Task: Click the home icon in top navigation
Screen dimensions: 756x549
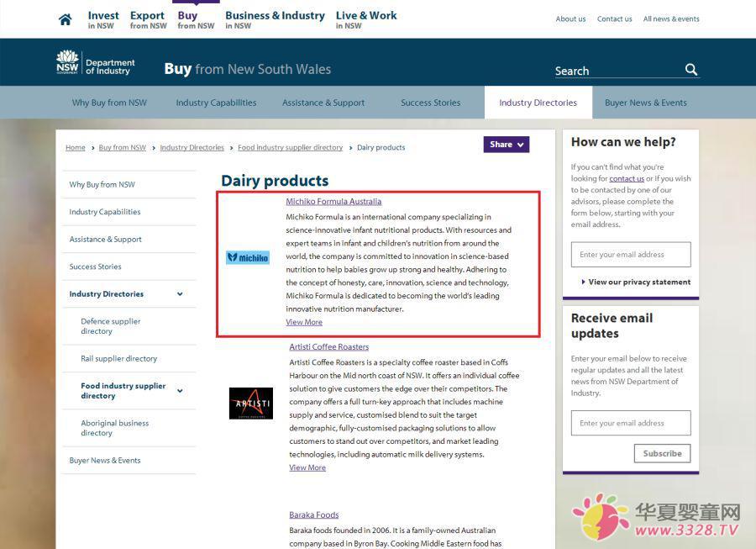Action: coord(66,19)
